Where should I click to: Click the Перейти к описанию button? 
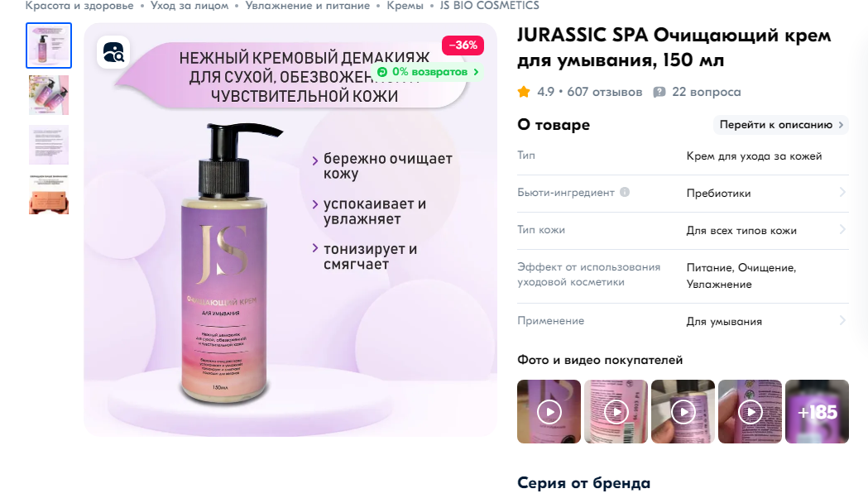781,125
